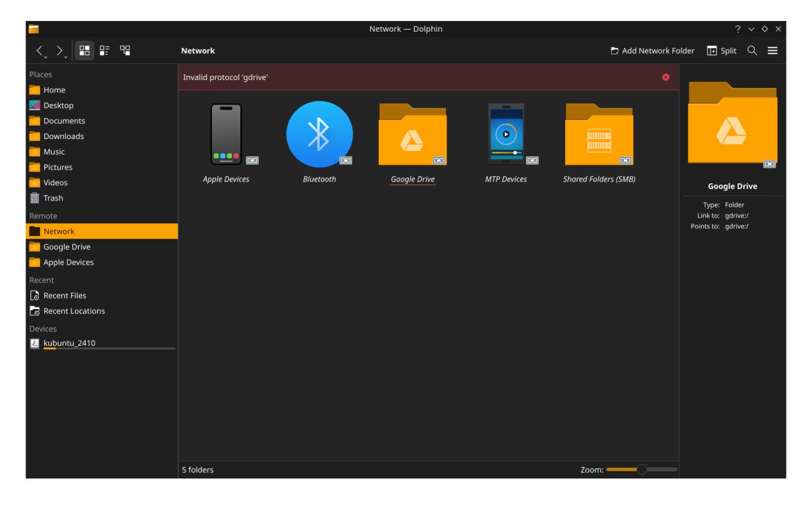
Task: Click the Bluetooth label text
Action: point(319,179)
